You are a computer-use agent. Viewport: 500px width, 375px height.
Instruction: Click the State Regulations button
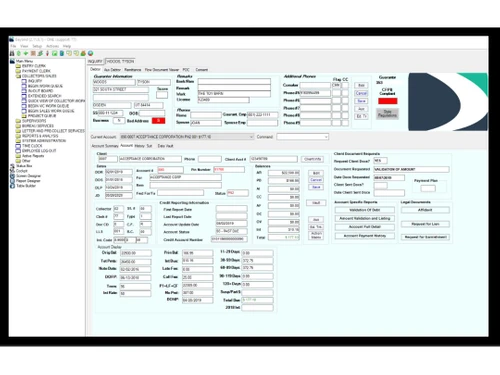coord(387,114)
